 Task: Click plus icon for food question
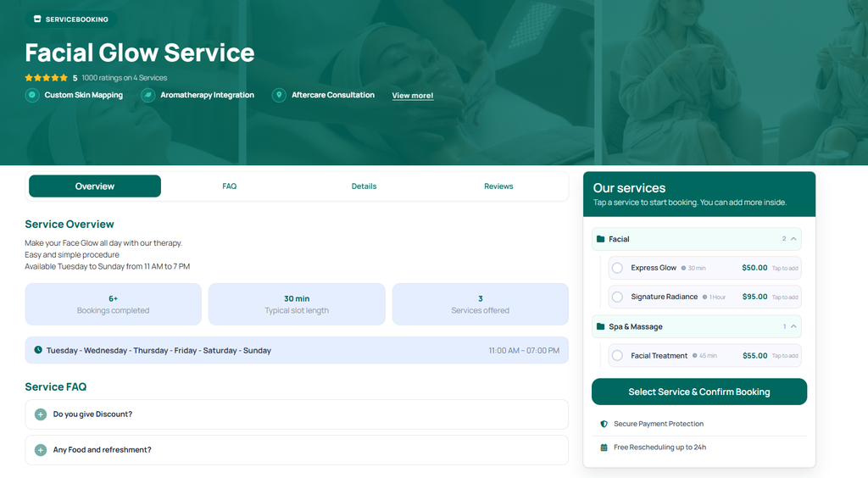[41, 450]
